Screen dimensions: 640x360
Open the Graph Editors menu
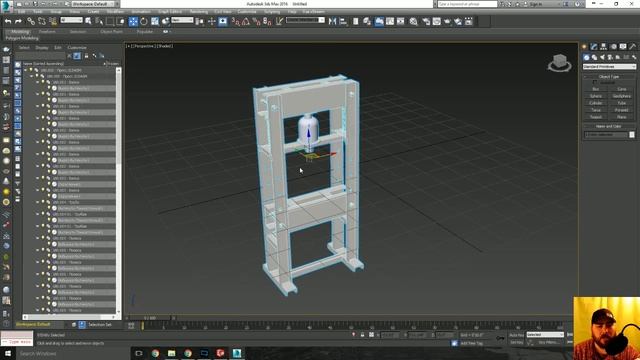(170, 12)
